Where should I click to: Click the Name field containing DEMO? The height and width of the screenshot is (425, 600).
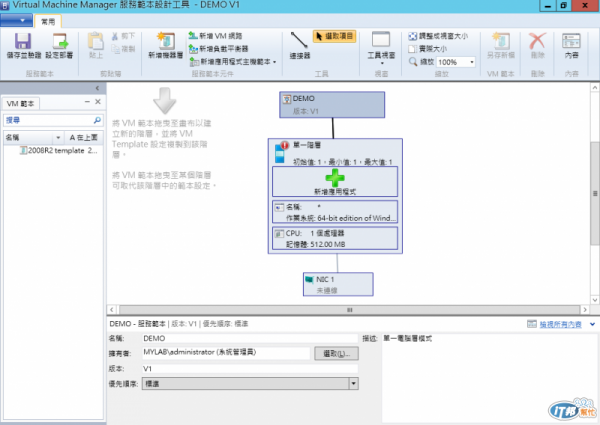coord(250,339)
